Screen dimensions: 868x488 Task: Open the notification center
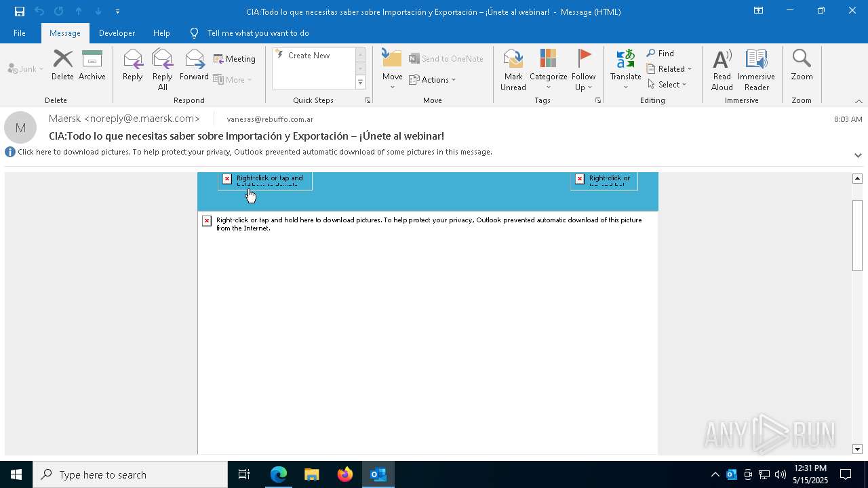click(x=846, y=474)
